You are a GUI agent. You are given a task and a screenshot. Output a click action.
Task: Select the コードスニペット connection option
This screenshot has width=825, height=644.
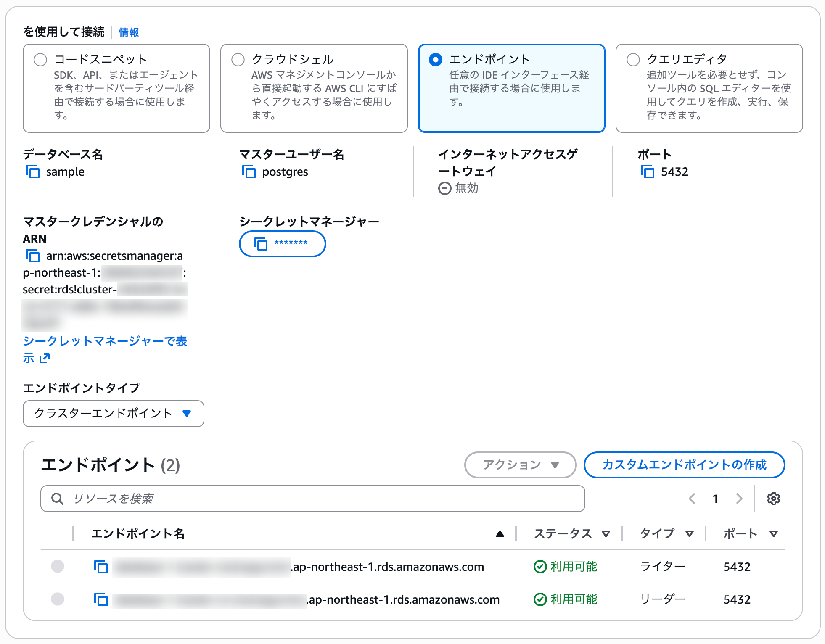click(x=40, y=60)
